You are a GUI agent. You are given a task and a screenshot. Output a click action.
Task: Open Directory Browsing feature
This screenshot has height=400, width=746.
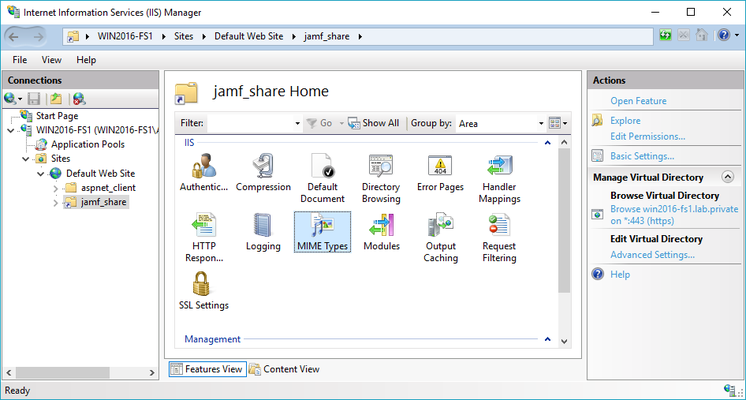[x=381, y=178]
